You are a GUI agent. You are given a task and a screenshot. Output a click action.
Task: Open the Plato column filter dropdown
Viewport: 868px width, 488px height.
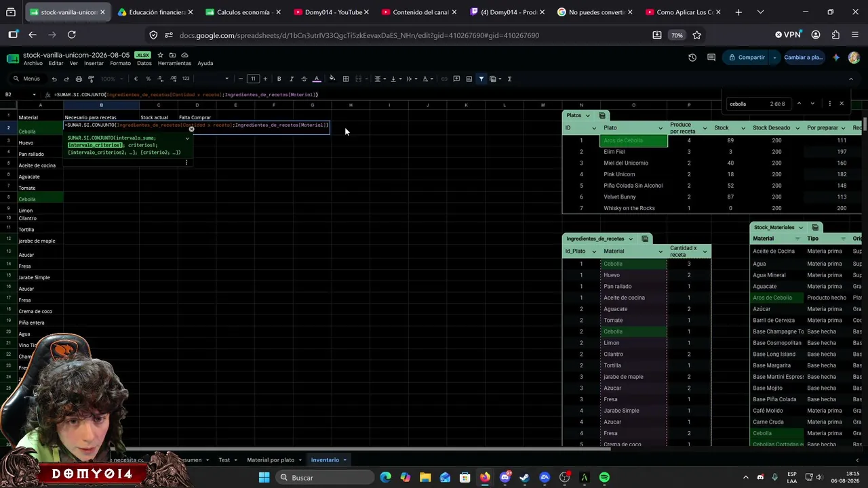click(660, 128)
